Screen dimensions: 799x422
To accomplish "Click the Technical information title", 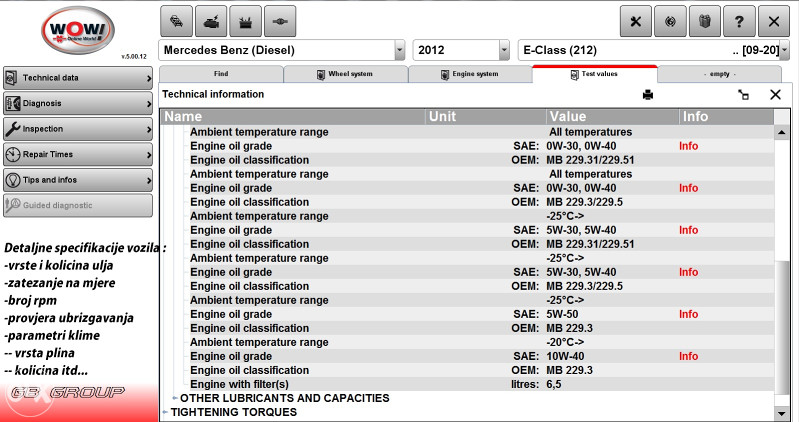I will click(x=213, y=94).
